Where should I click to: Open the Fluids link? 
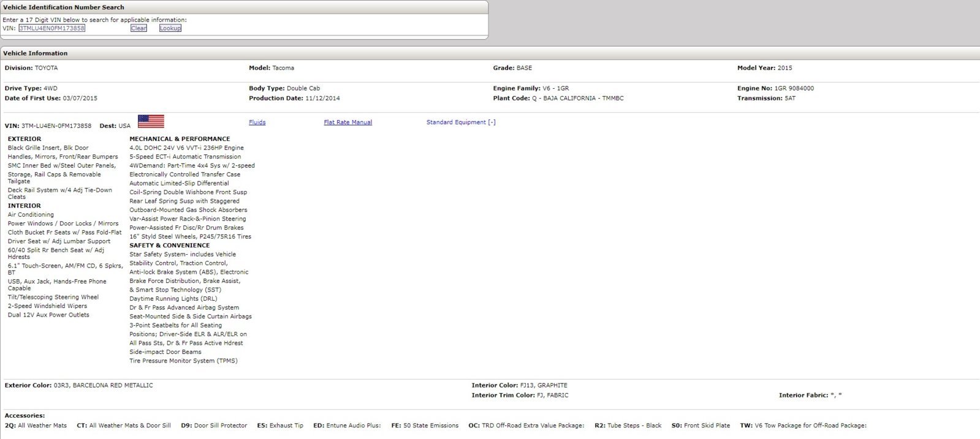coord(257,122)
